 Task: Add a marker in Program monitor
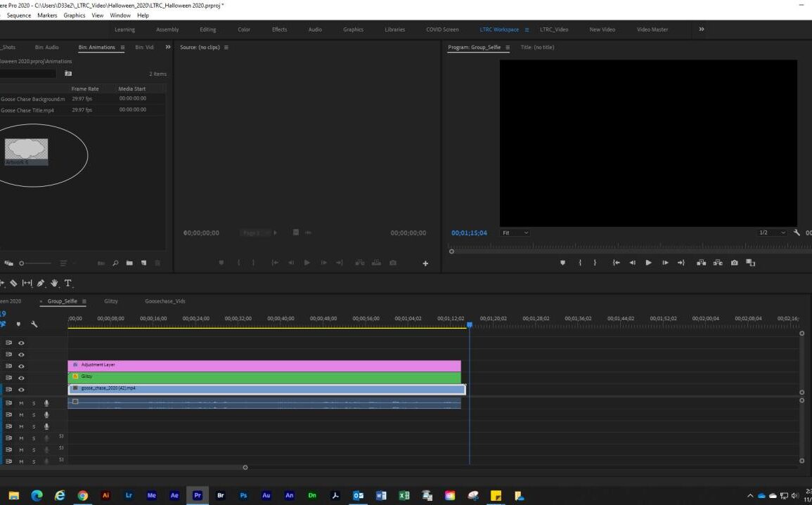point(563,263)
